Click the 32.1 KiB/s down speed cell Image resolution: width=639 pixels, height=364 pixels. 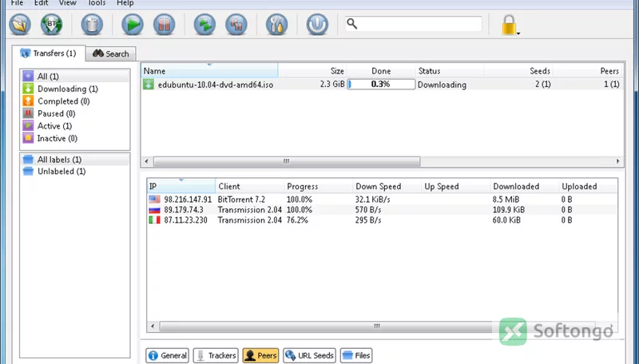click(372, 200)
